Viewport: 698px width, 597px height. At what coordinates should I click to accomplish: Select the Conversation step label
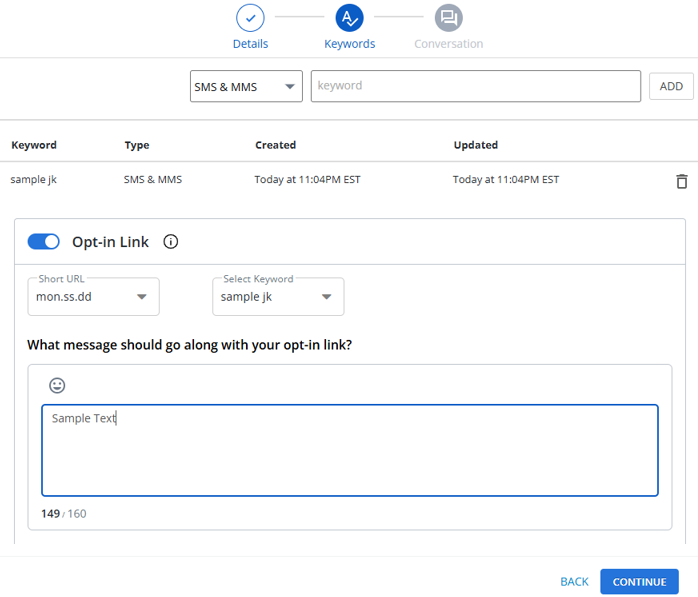pyautogui.click(x=449, y=44)
